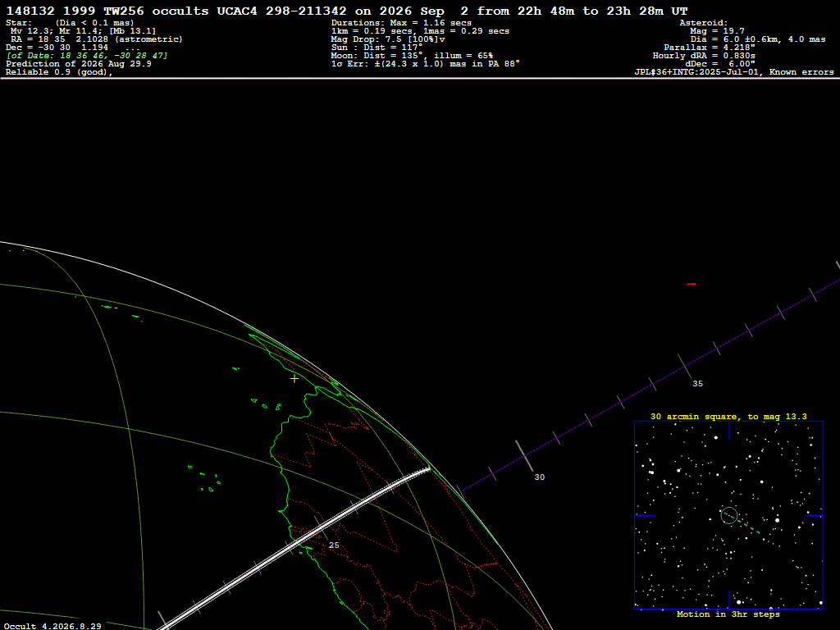Click the red dash marker above the shadow path
Viewport: 840px width, 630px height.
[692, 284]
